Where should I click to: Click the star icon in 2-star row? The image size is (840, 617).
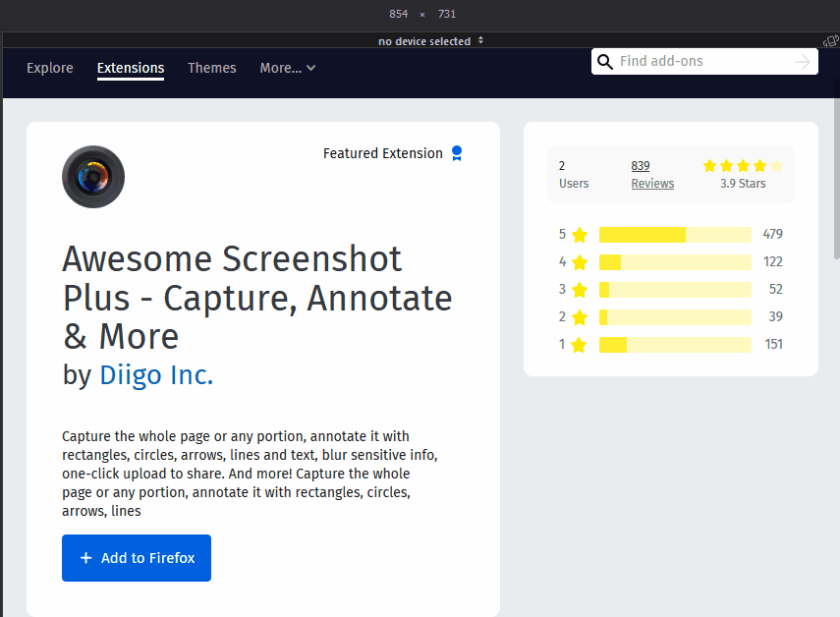click(x=579, y=317)
